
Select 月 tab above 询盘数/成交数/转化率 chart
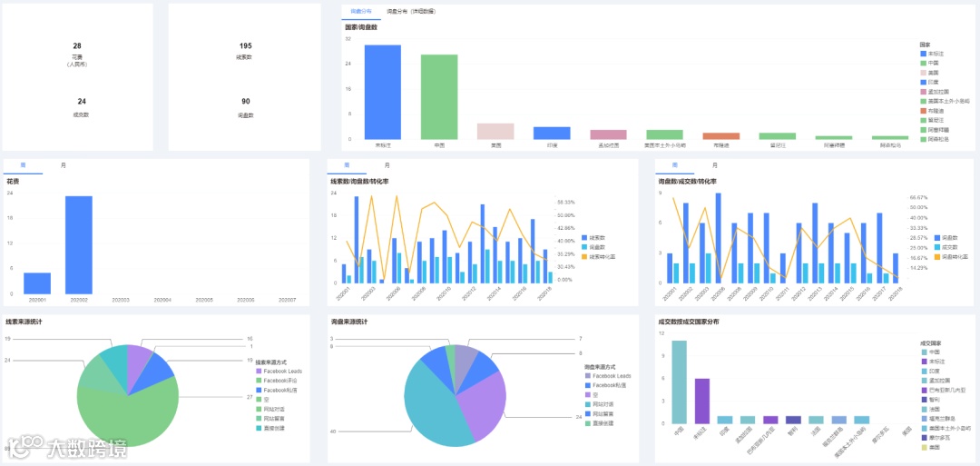click(x=714, y=165)
